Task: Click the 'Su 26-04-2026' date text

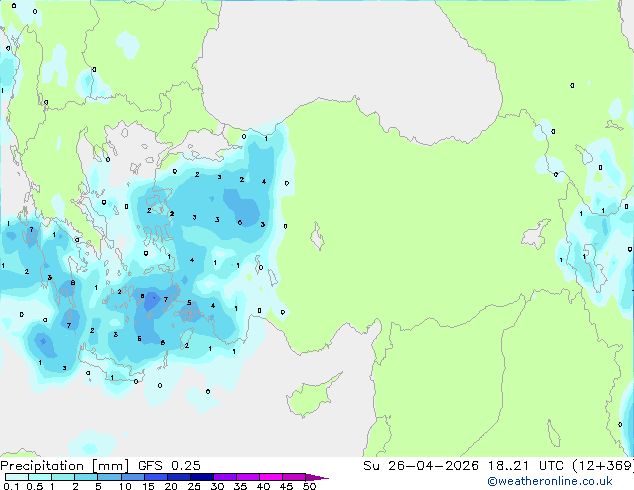Action: point(421,466)
